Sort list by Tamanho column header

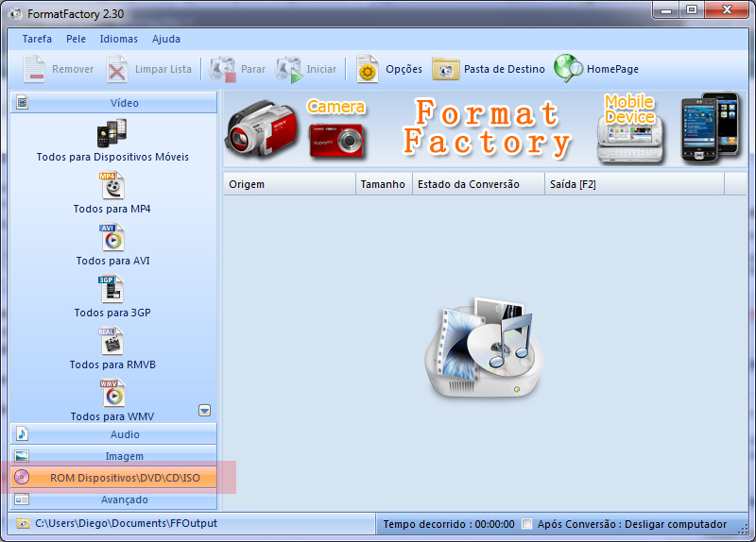click(x=383, y=184)
